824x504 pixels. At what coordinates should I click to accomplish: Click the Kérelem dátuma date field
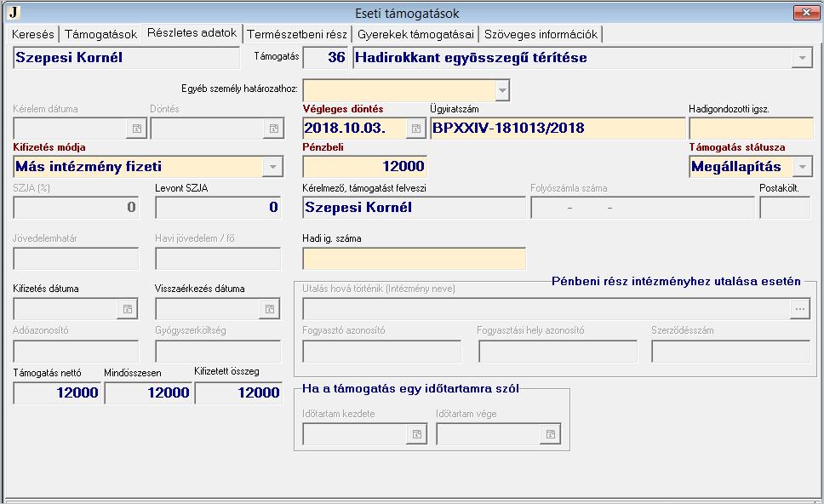point(71,129)
